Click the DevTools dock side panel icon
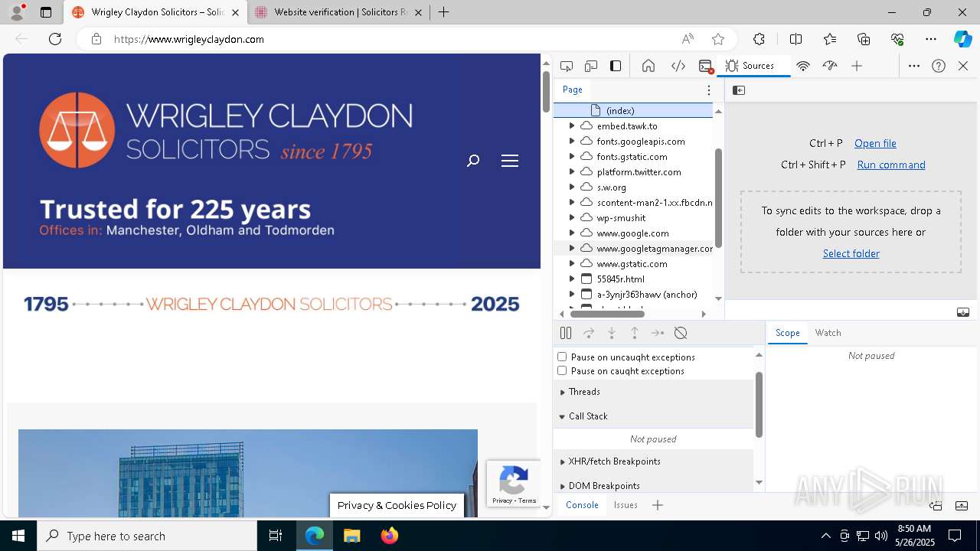This screenshot has height=551, width=980. [x=616, y=66]
